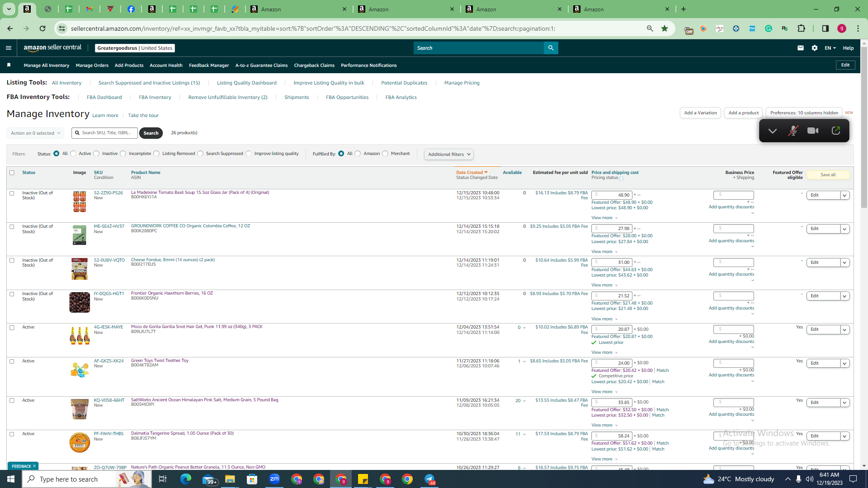Open the Windows Start menu
The image size is (868, 488).
click(11, 479)
